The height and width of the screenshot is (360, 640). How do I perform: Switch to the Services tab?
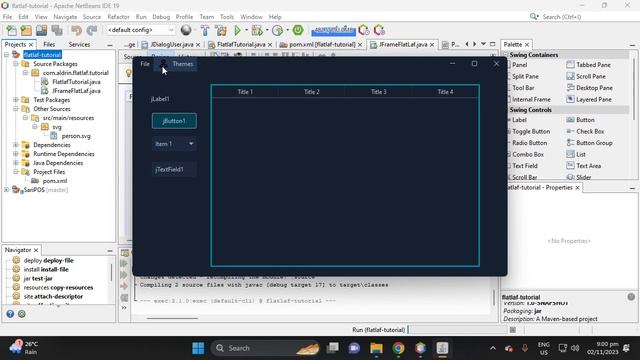pos(79,44)
